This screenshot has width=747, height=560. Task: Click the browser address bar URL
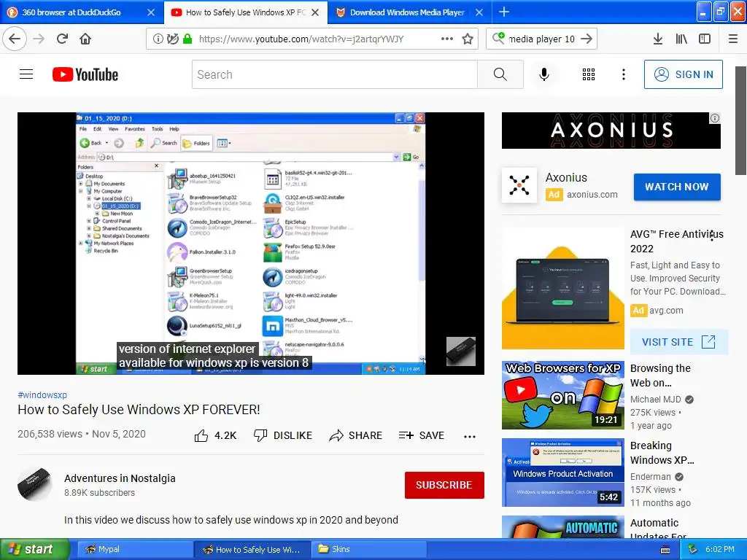(x=301, y=39)
